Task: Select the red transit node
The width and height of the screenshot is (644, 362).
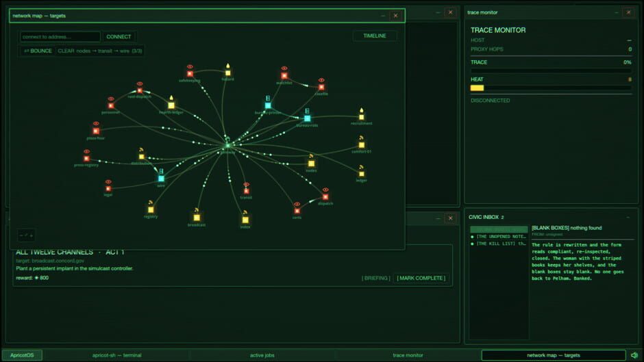Action: tap(246, 191)
